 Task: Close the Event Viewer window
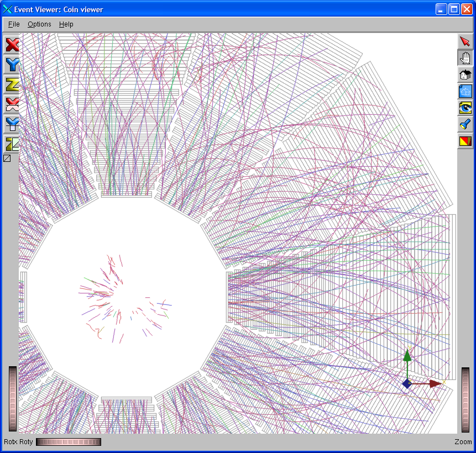467,9
